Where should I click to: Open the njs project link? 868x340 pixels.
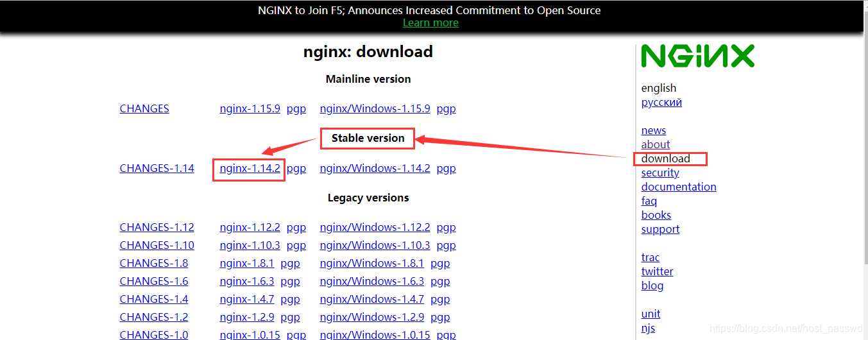(x=648, y=328)
